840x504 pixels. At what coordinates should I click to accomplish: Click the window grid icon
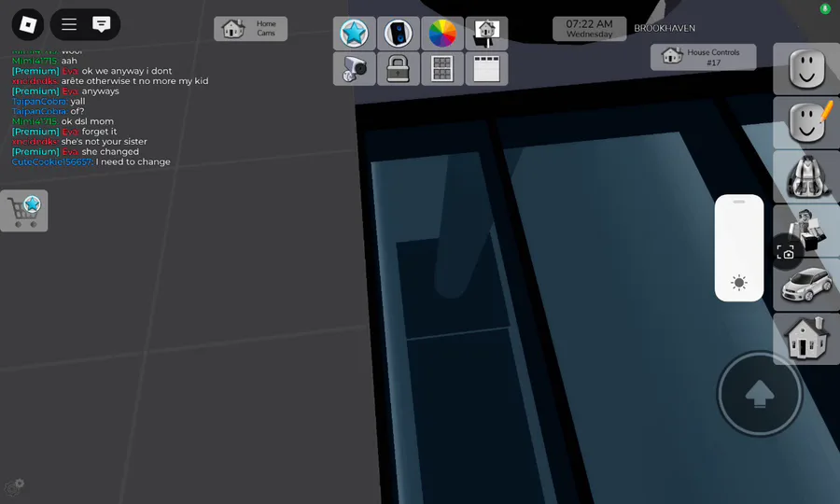(x=442, y=68)
